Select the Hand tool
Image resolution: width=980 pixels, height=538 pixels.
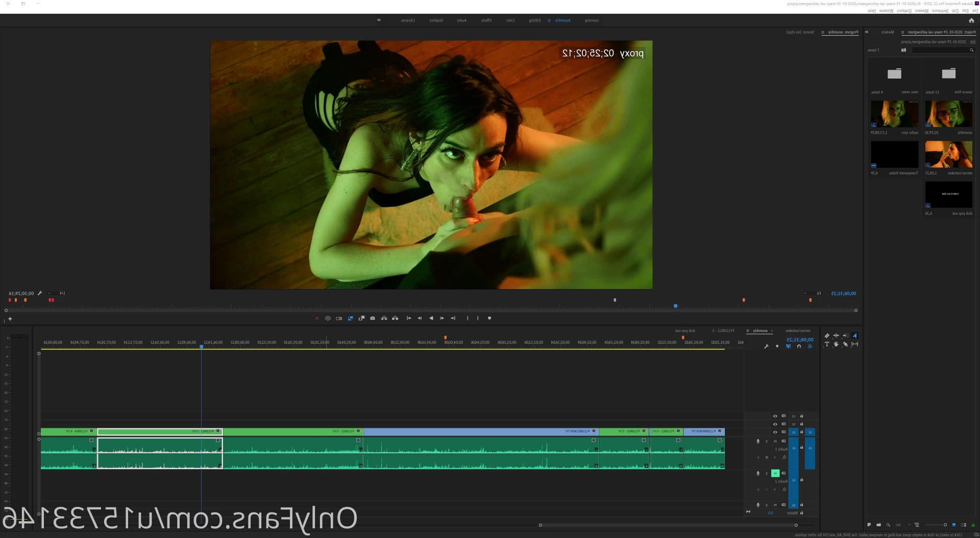tap(836, 344)
